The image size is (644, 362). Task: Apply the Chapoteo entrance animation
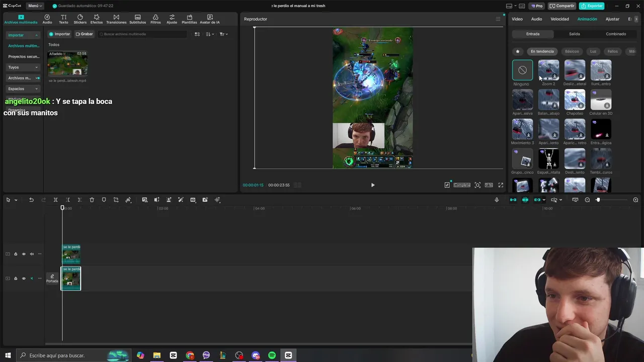[575, 100]
